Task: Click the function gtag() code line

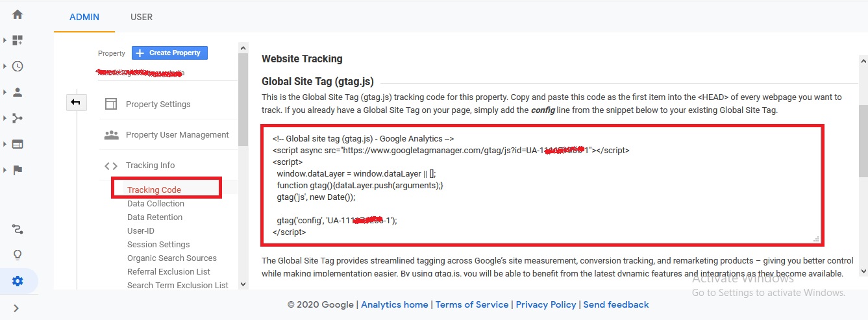Action: (x=360, y=185)
